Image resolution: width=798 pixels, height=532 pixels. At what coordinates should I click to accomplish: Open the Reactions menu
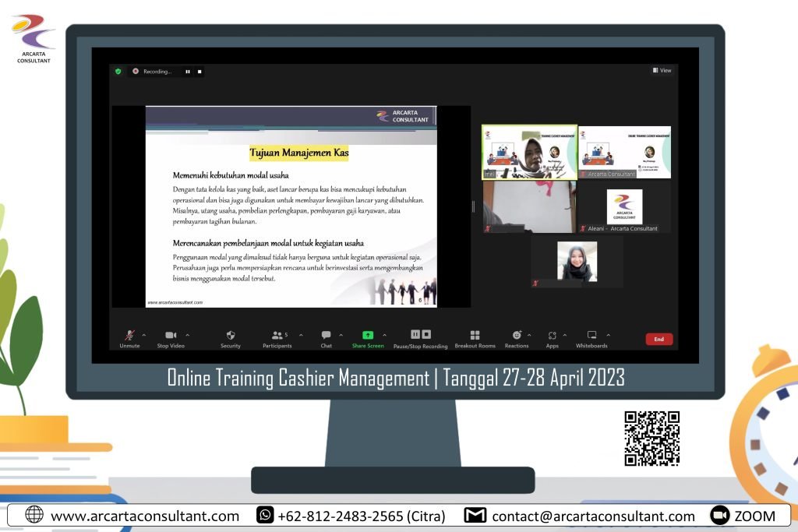click(x=516, y=338)
